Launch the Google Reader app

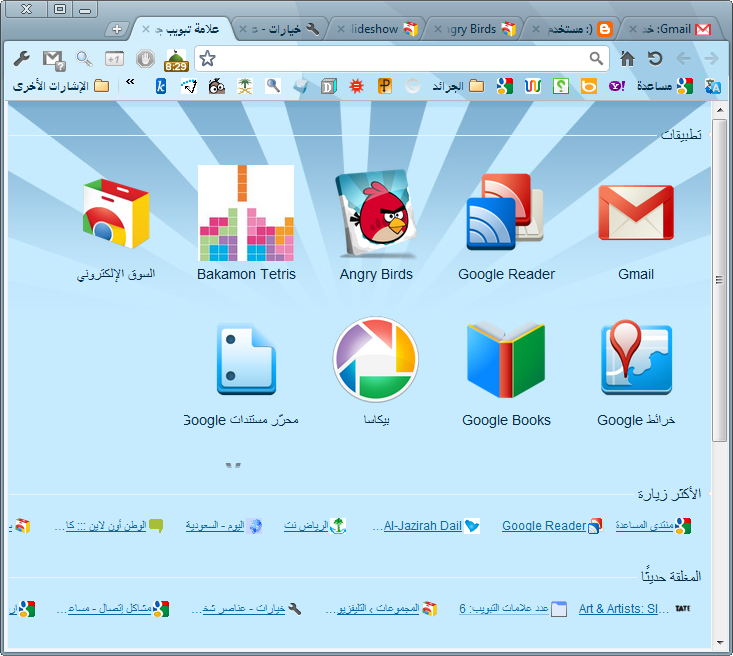pos(506,227)
